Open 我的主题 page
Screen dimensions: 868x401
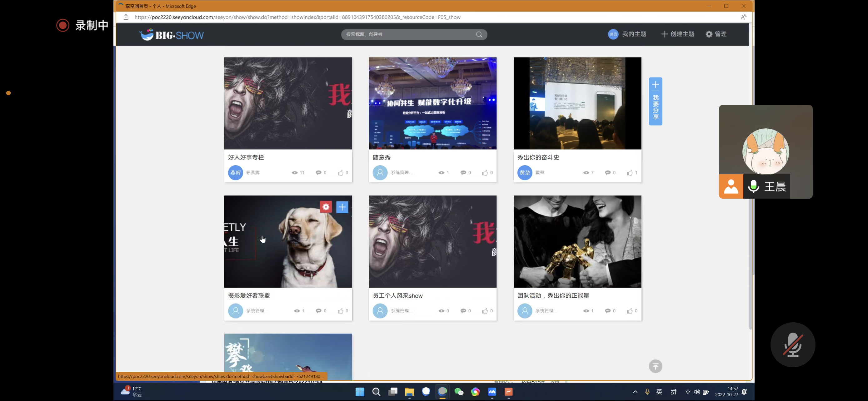pos(634,34)
